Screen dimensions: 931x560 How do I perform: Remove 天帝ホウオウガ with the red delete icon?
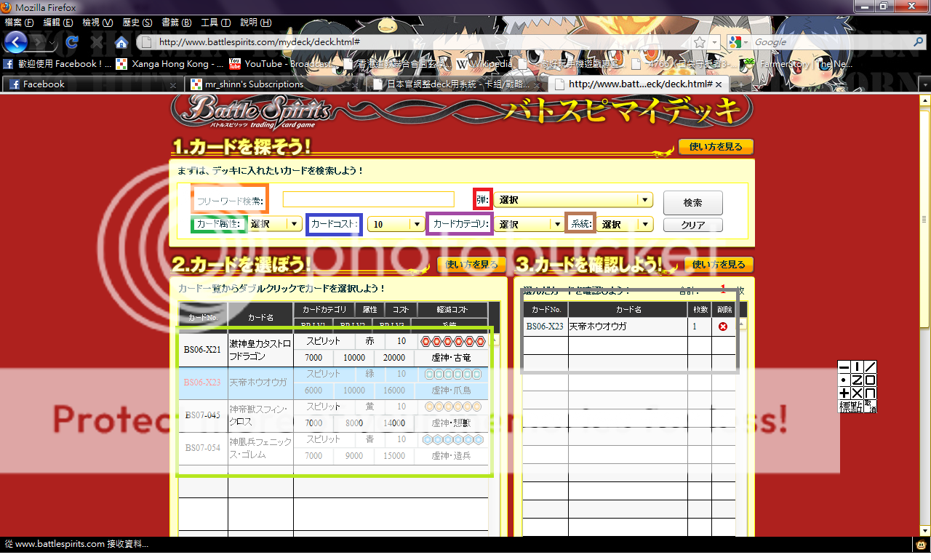[722, 327]
